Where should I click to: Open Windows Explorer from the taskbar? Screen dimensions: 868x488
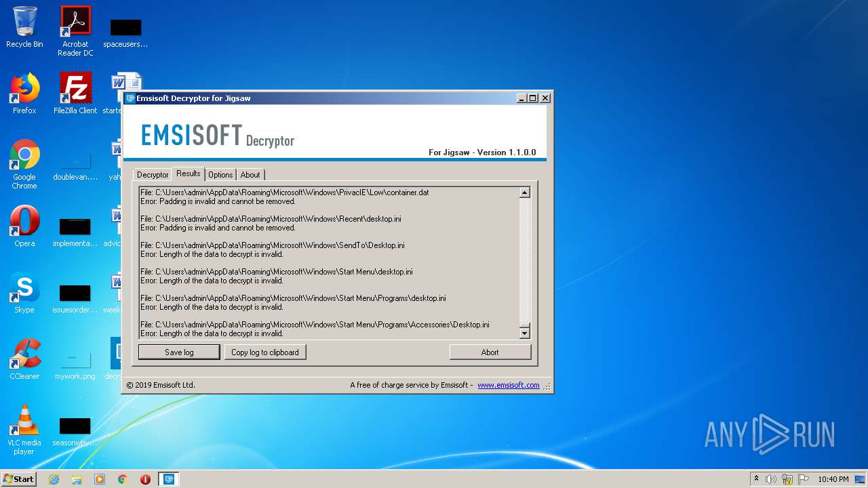tap(77, 479)
